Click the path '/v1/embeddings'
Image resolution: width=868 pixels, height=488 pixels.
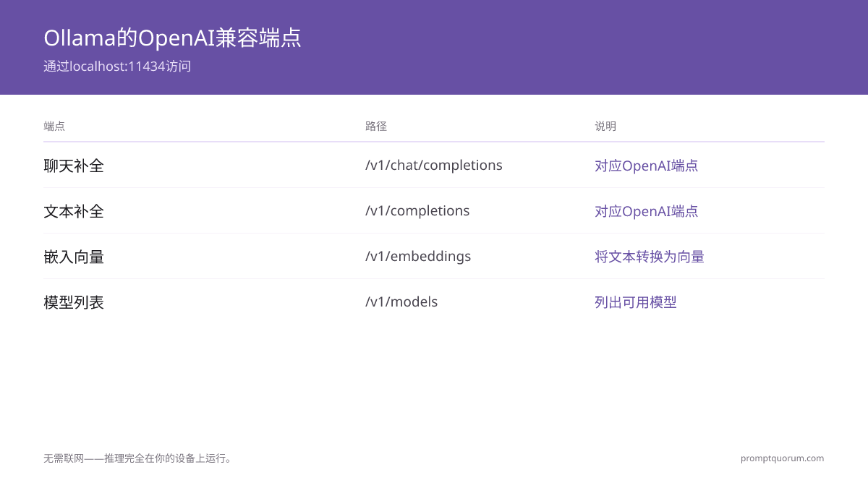[418, 257]
